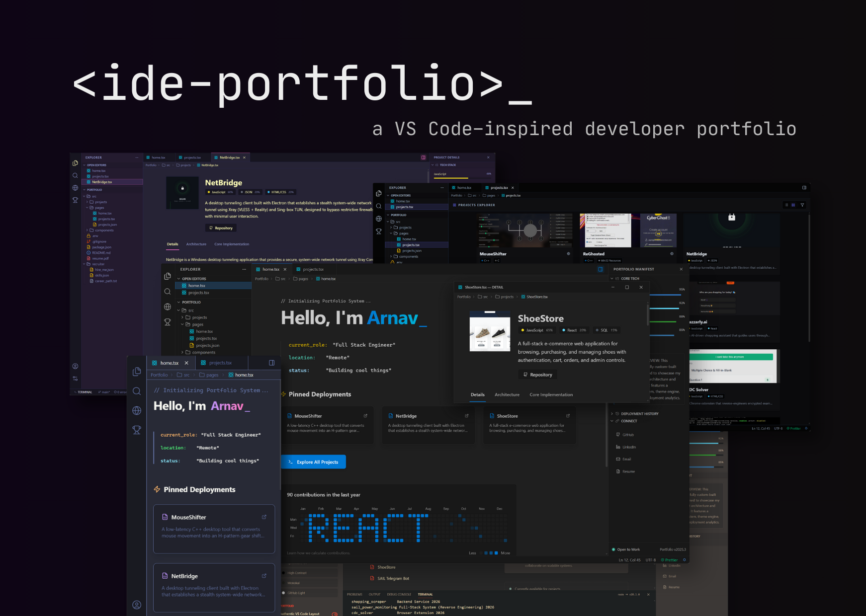This screenshot has height=616, width=866.
Task: Click 'Learn how we calculate contributions' link
Action: point(318,553)
